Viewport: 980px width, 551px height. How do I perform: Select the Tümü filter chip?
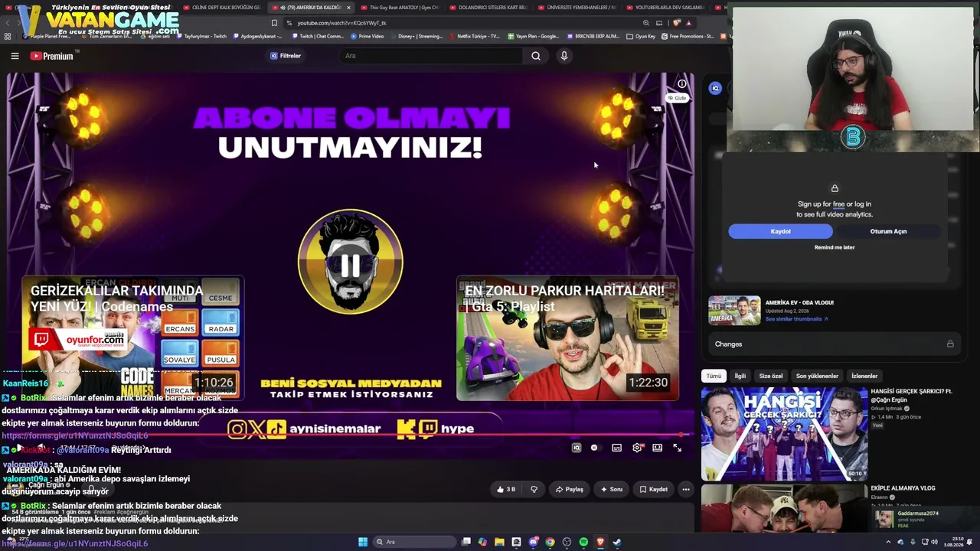714,376
